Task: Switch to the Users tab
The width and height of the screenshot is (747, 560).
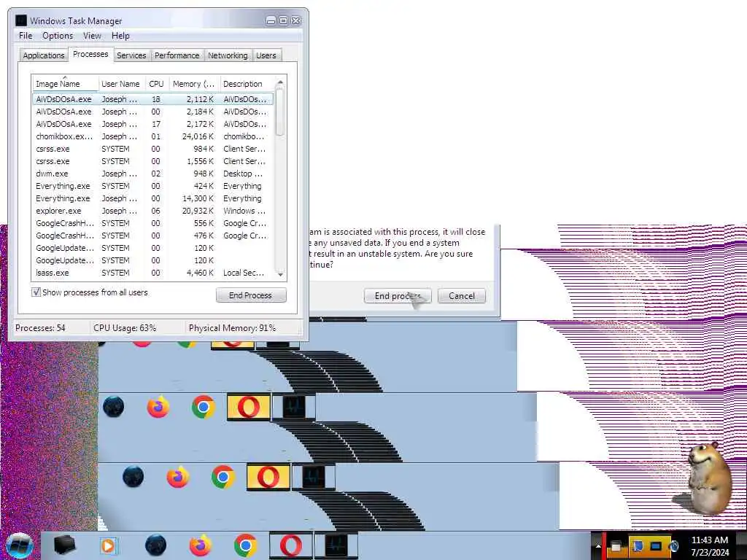Action: (x=266, y=55)
